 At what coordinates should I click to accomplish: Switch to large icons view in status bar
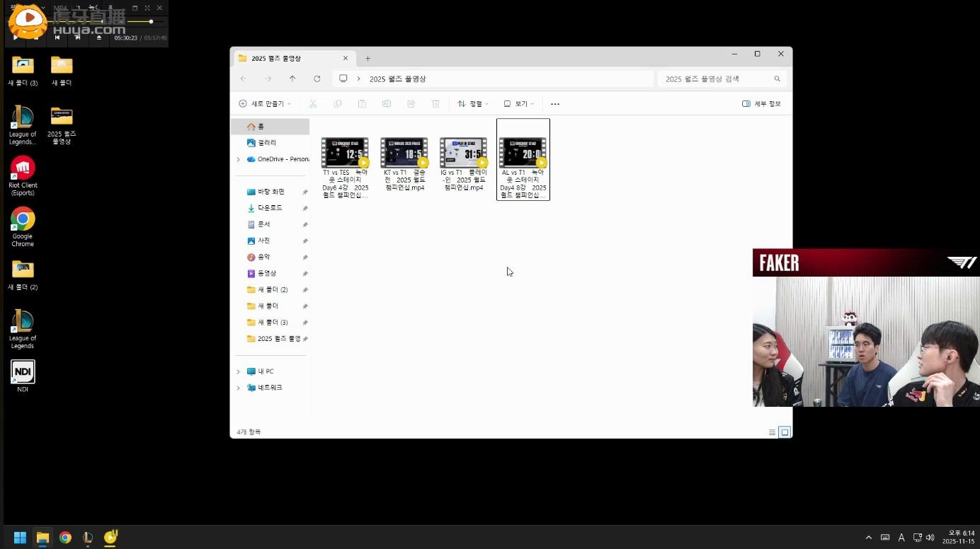785,432
